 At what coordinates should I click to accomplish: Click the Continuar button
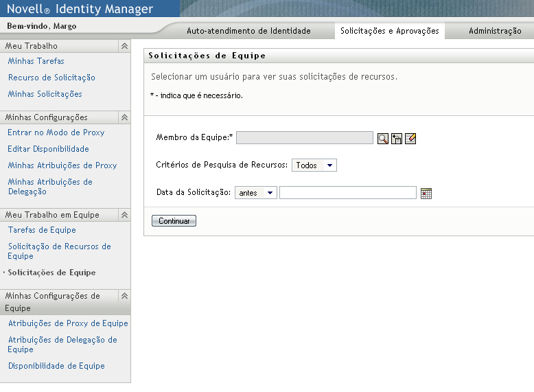(174, 220)
